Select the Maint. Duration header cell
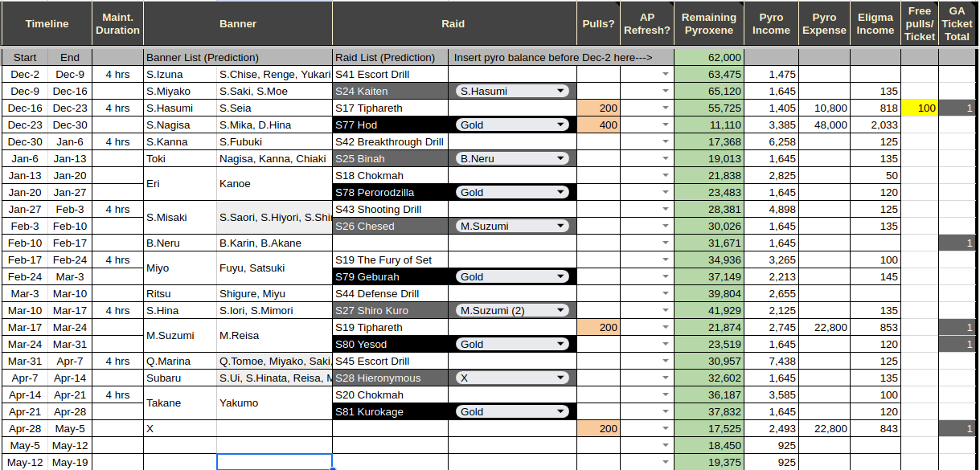 [x=117, y=23]
